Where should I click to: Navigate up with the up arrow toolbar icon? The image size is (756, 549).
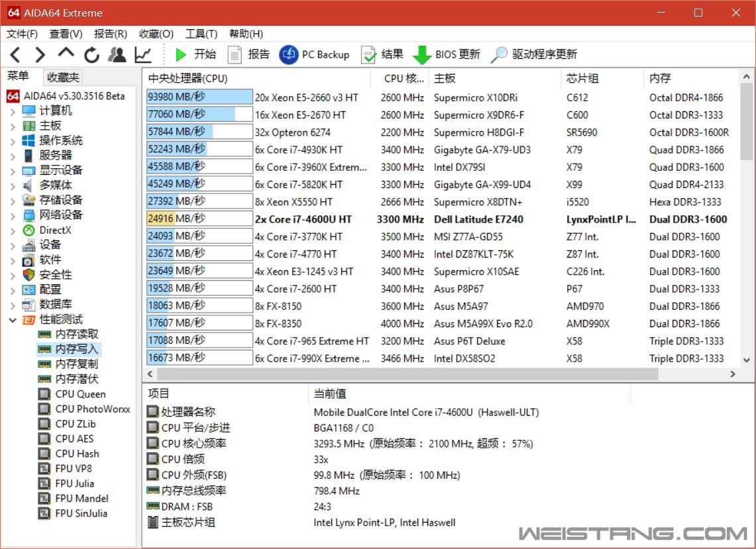66,53
